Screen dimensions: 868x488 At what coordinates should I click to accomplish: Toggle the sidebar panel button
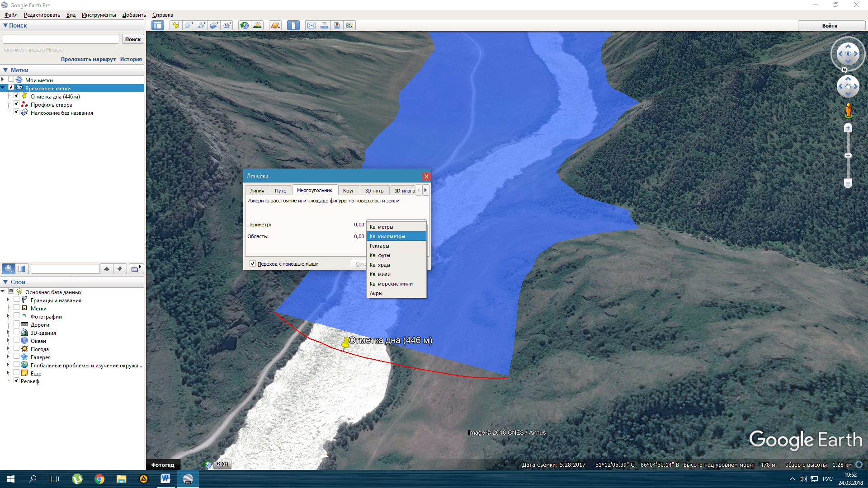pyautogui.click(x=158, y=25)
